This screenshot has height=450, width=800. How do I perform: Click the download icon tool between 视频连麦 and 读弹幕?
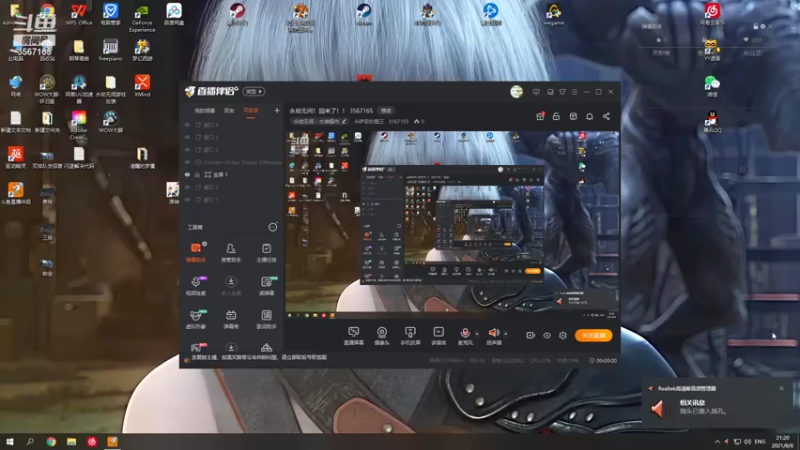point(231,286)
